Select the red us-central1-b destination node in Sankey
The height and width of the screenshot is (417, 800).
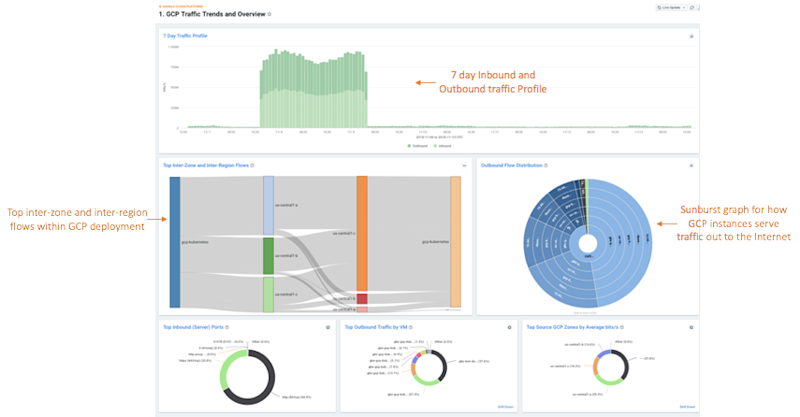point(362,299)
